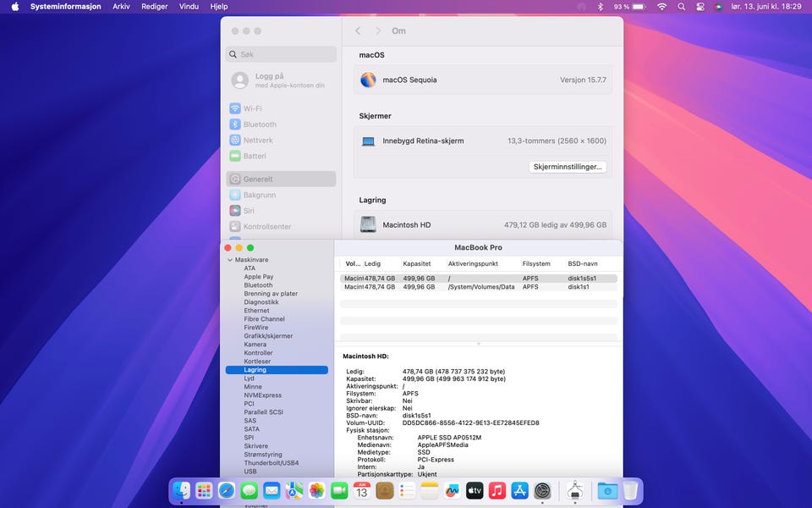Select Lagring in hardware tree
812x508 pixels.
277,370
